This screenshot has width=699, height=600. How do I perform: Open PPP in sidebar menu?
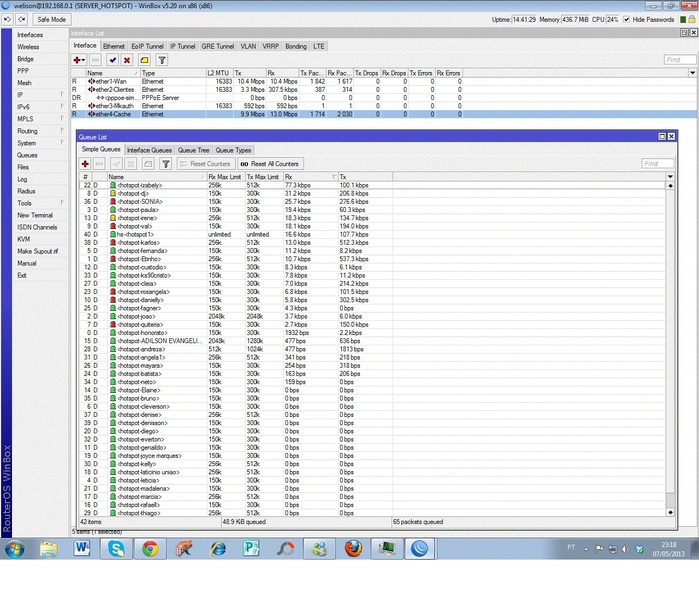click(x=23, y=71)
